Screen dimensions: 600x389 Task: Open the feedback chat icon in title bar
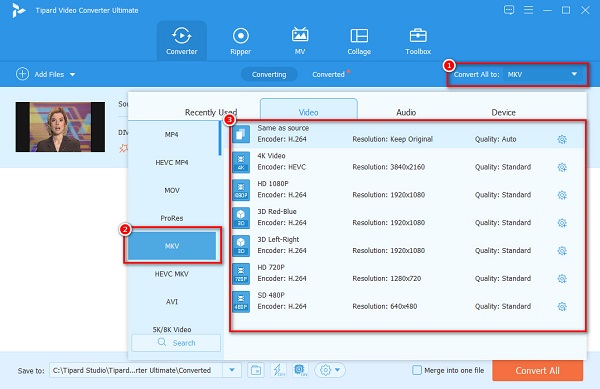pos(509,10)
